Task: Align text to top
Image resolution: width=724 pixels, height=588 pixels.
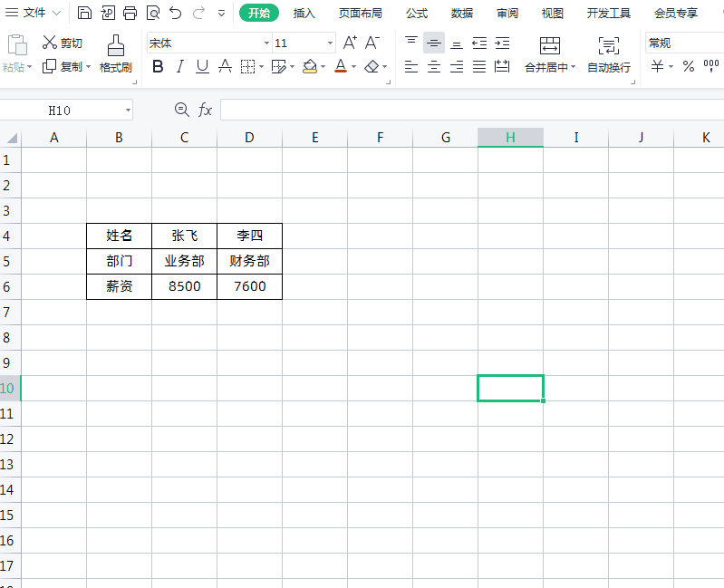Action: 411,43
